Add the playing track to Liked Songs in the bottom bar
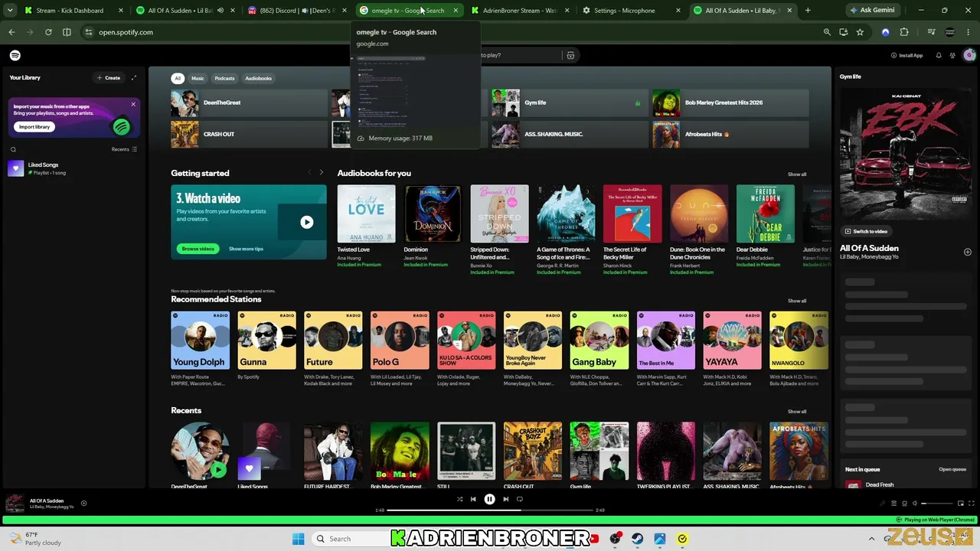This screenshot has height=551, width=980. 83,503
